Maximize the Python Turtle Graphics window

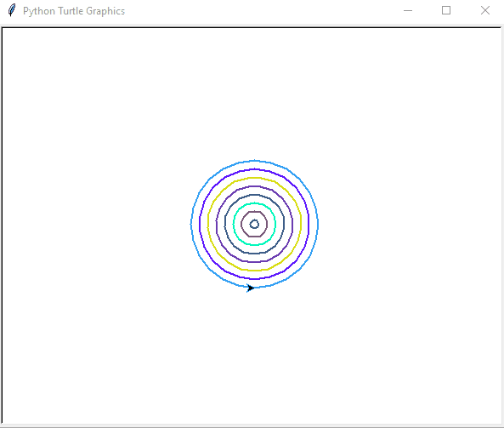(446, 10)
